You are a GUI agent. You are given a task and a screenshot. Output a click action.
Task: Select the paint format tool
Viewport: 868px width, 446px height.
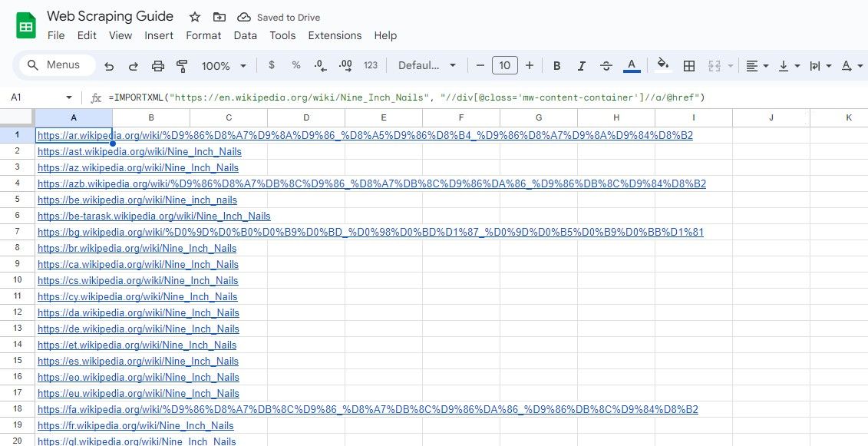click(182, 65)
